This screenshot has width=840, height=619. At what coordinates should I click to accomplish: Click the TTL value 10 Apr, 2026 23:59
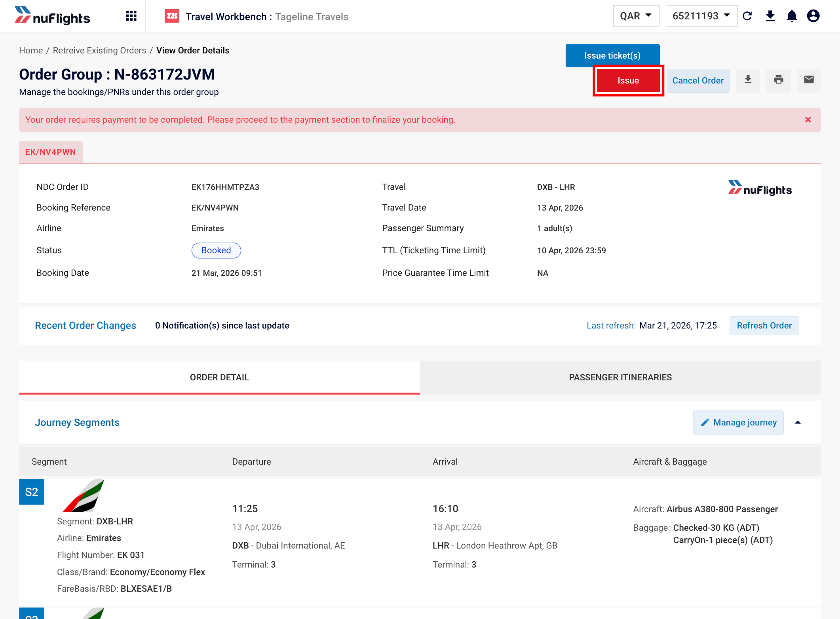tap(571, 250)
